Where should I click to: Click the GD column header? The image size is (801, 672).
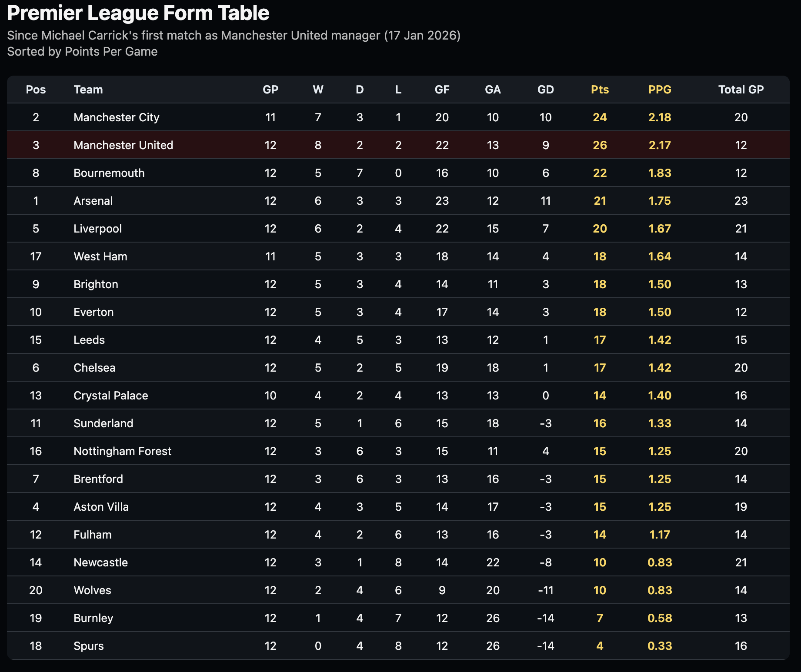[x=545, y=90]
